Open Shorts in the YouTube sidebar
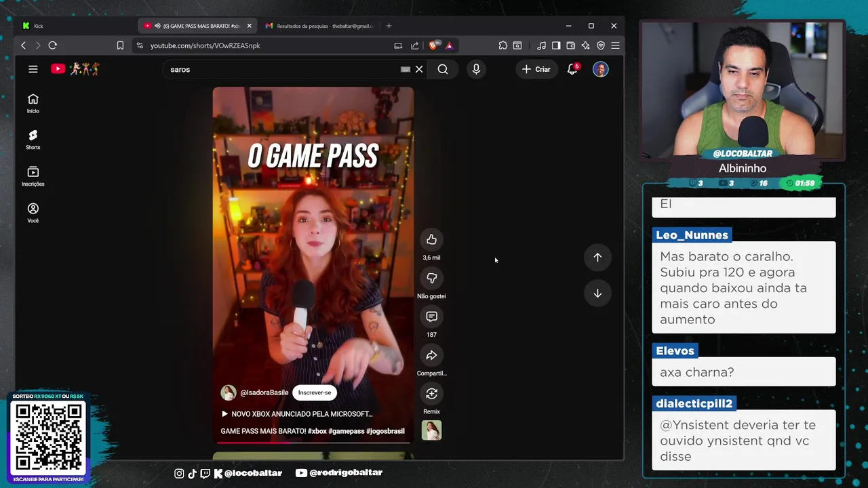The height and width of the screenshot is (488, 868). point(33,140)
